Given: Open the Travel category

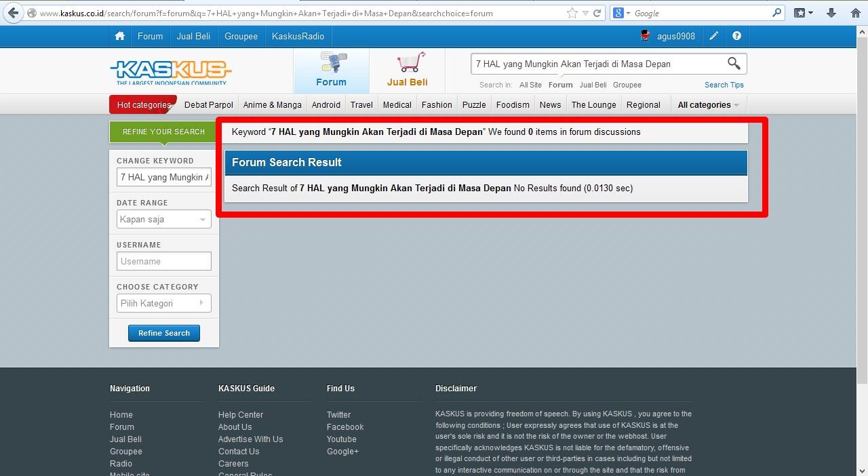Looking at the screenshot, I should 361,104.
